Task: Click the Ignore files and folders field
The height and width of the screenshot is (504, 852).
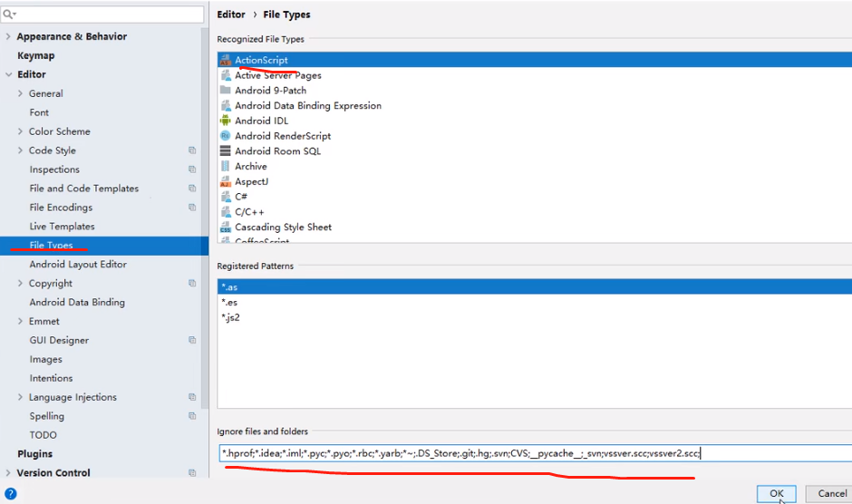Action: (x=535, y=453)
